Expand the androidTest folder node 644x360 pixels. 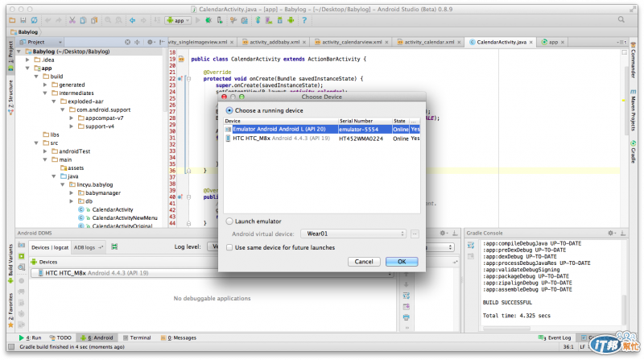pos(45,151)
